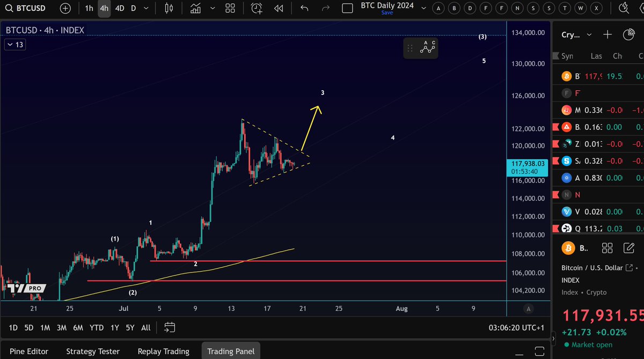Image resolution: width=644 pixels, height=359 pixels.
Task: Create an alert with the clock icon
Action: click(257, 9)
